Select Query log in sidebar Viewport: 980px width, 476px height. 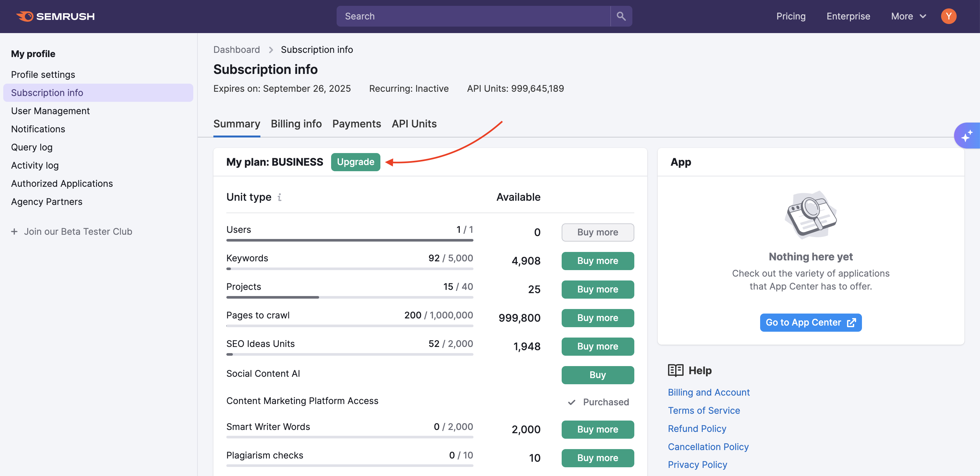coord(31,147)
